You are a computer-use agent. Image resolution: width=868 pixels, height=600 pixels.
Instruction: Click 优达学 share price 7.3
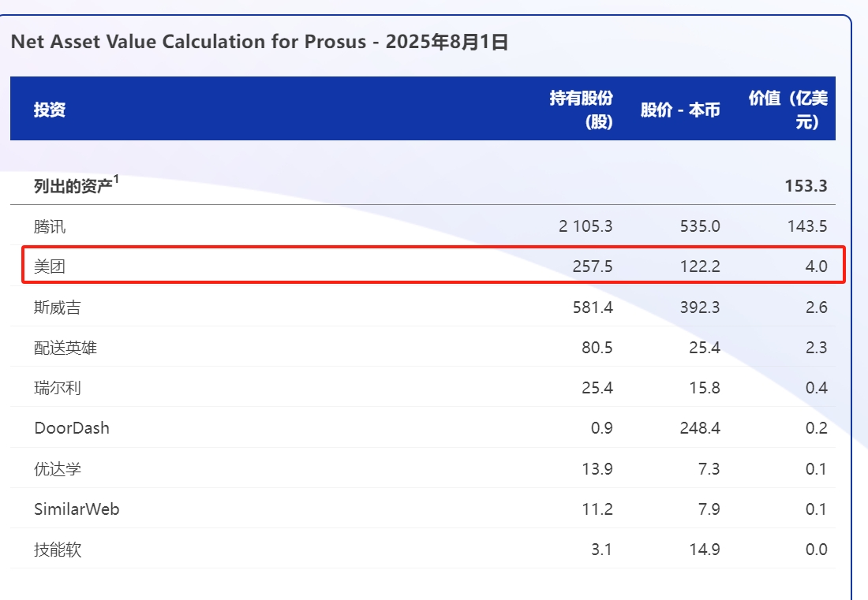(709, 469)
